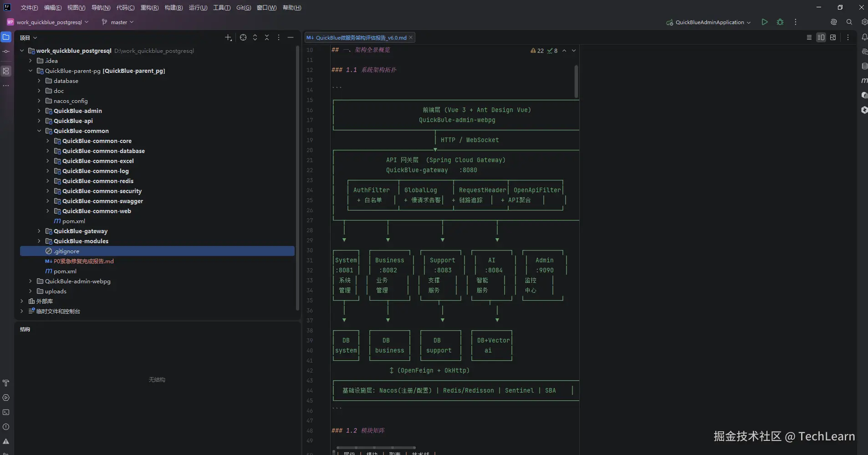Select the QuickBlue-common-redis module
Screen dimensions: 868x455
[97, 181]
